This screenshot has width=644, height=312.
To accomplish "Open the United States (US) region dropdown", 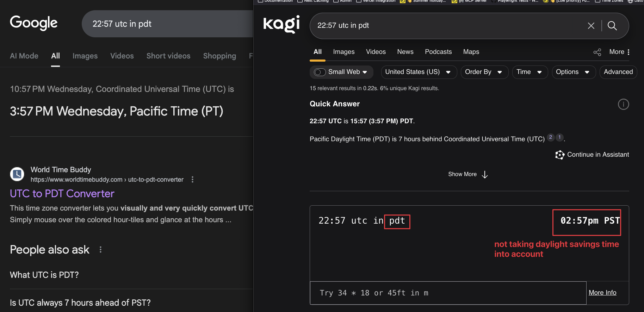I will pos(419,72).
